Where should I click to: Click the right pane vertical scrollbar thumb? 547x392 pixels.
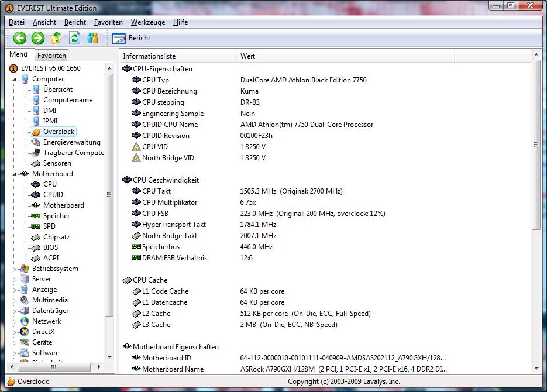[x=536, y=145]
